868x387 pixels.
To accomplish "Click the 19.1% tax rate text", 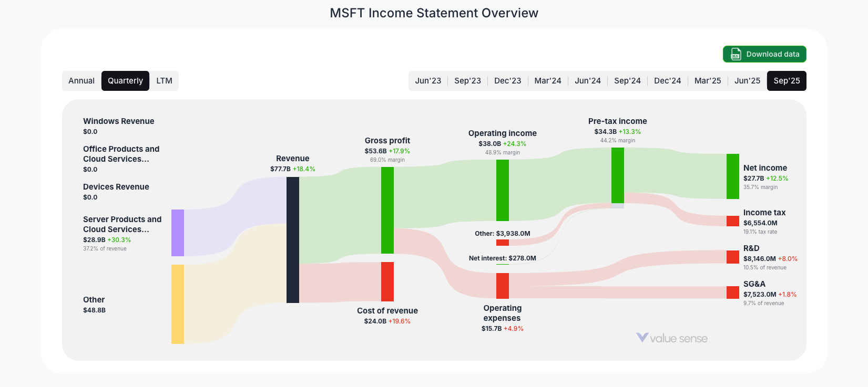I will [760, 232].
